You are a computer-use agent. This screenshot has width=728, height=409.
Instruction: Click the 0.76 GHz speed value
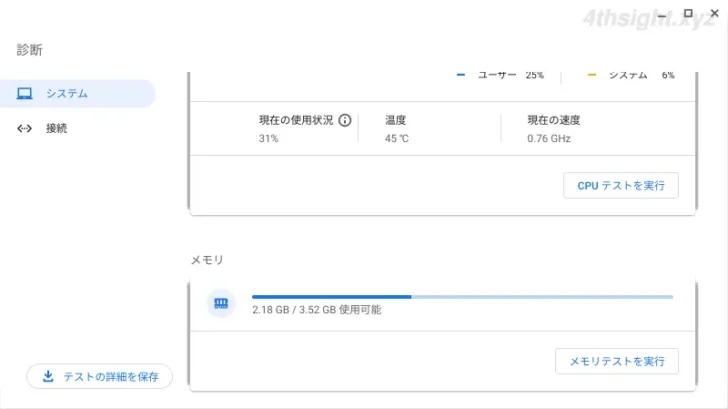click(549, 138)
